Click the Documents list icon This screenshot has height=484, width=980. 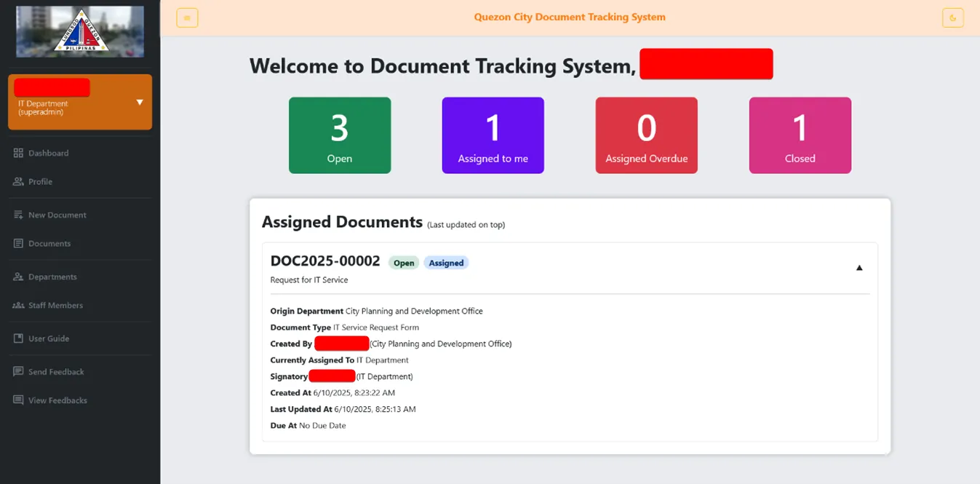18,243
